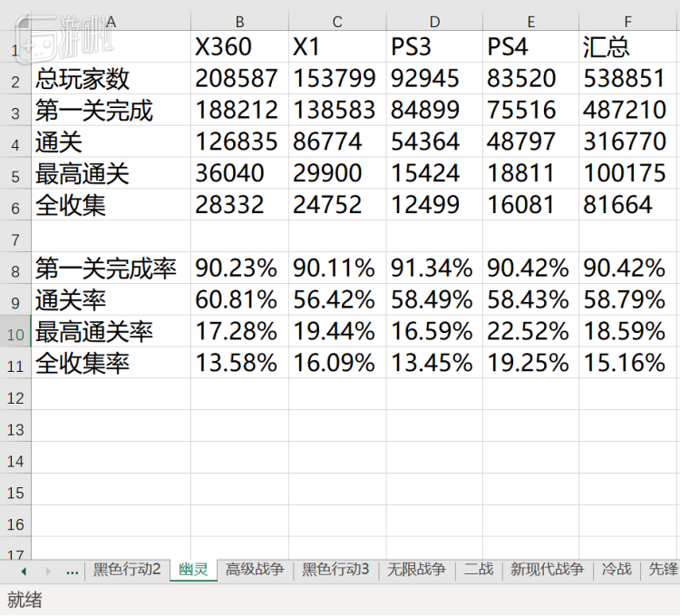Select row 10 header

click(x=15, y=331)
